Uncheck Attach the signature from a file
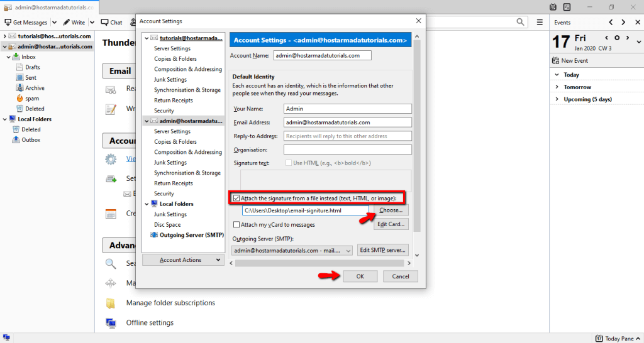Screen dimensions: 644x343 tap(236, 198)
